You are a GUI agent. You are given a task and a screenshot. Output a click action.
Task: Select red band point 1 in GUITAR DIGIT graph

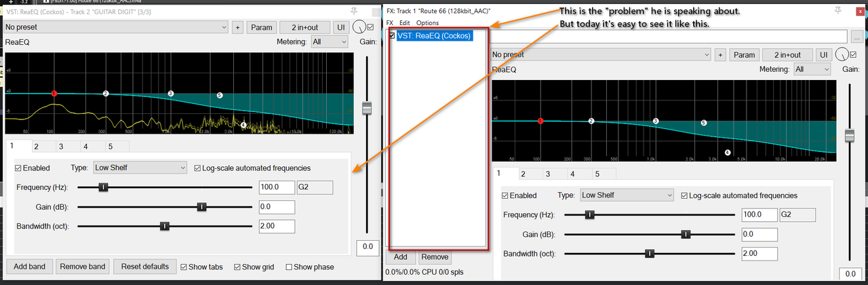[x=54, y=93]
